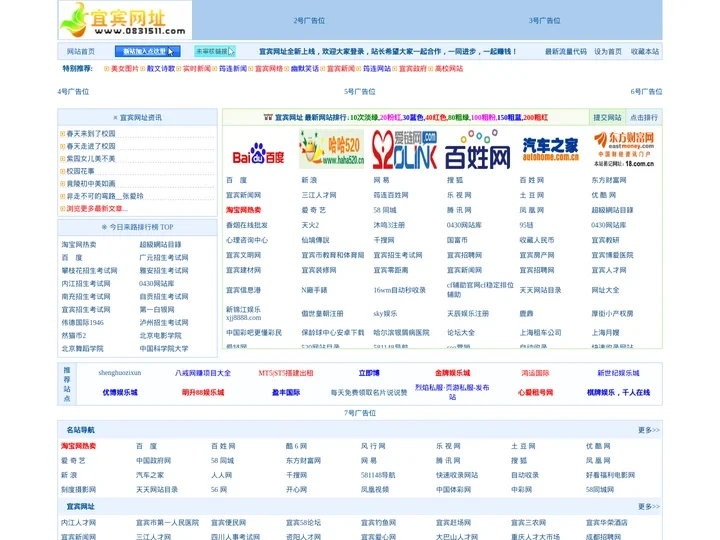Open 第一白银网 in today's ranking
The image size is (720, 540).
click(157, 309)
